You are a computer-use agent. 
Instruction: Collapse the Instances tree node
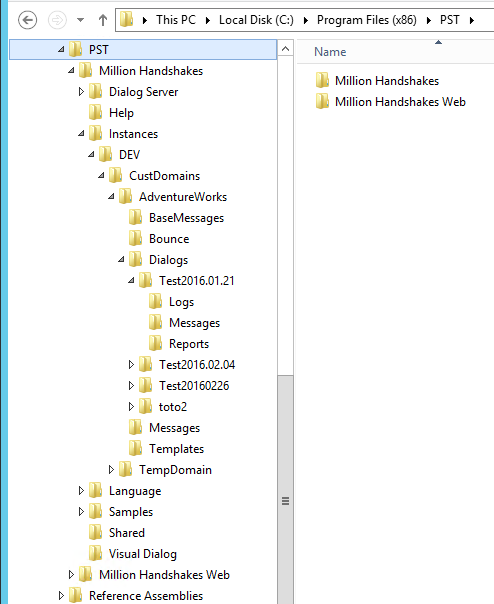[x=81, y=133]
